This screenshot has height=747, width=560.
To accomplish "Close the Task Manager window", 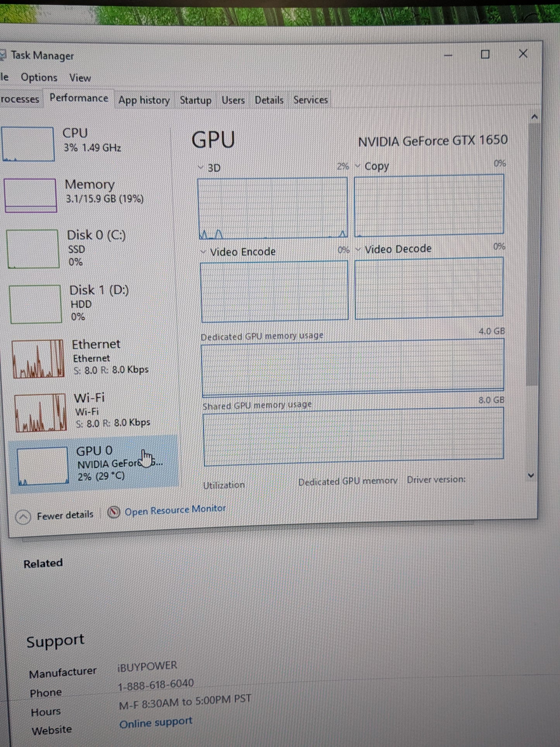I will [523, 53].
